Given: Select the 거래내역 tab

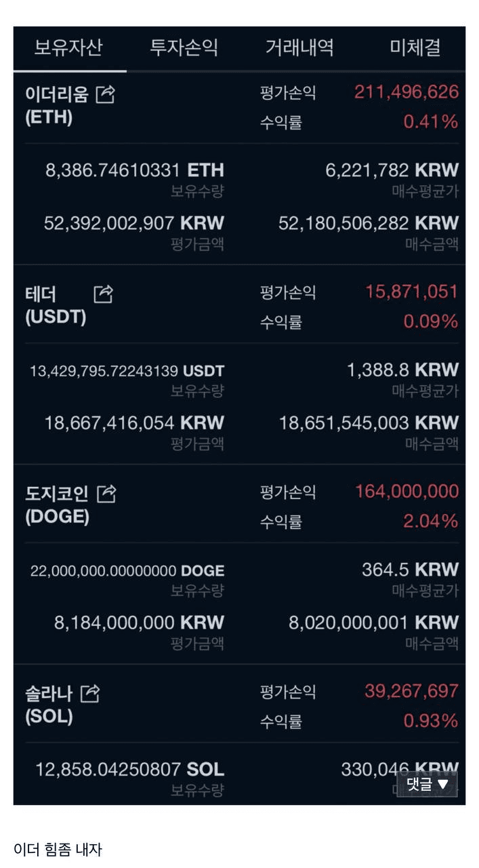Looking at the screenshot, I should (299, 47).
